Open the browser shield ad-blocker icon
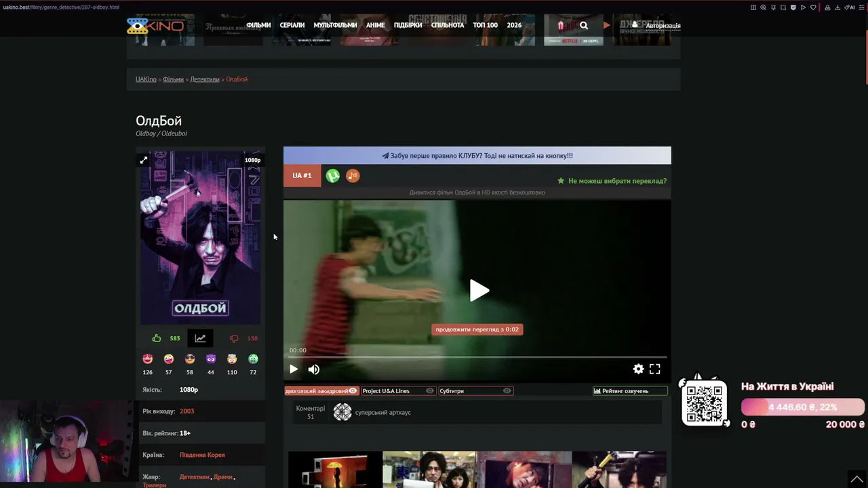The height and width of the screenshot is (488, 868). tap(793, 7)
